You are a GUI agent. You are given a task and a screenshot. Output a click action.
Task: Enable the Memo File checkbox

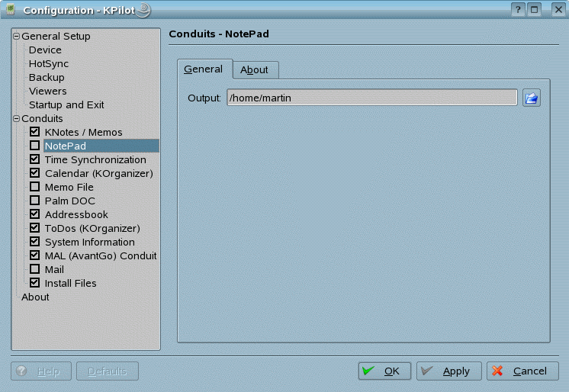click(x=35, y=187)
